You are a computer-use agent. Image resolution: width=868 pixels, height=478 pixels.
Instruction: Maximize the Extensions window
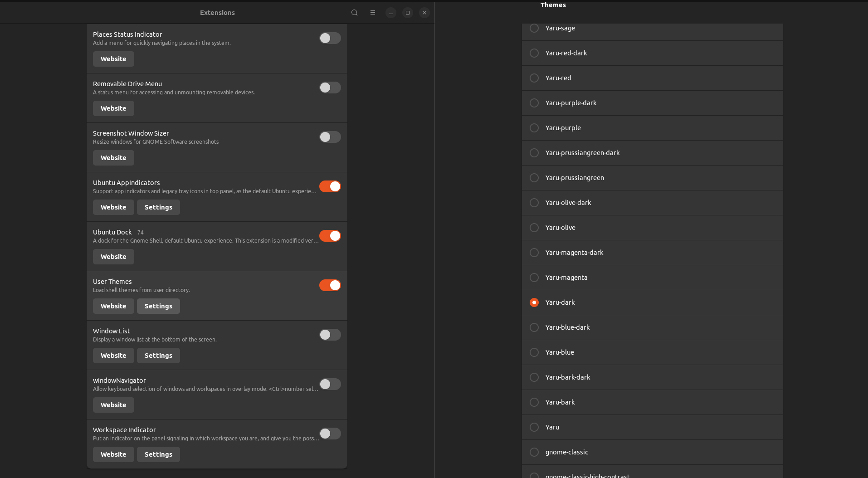407,13
